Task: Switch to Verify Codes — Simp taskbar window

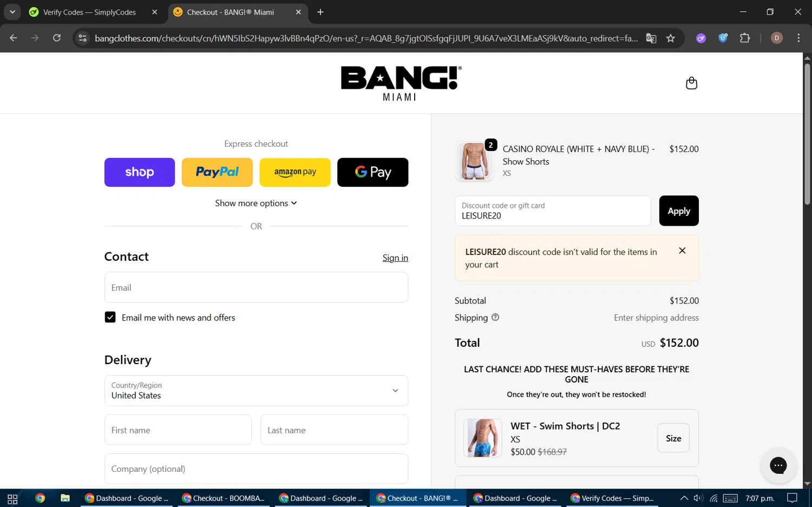Action: click(612, 498)
